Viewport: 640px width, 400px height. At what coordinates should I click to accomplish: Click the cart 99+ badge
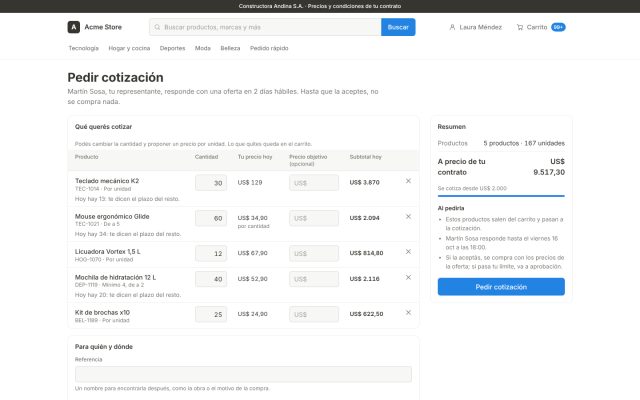coord(558,27)
